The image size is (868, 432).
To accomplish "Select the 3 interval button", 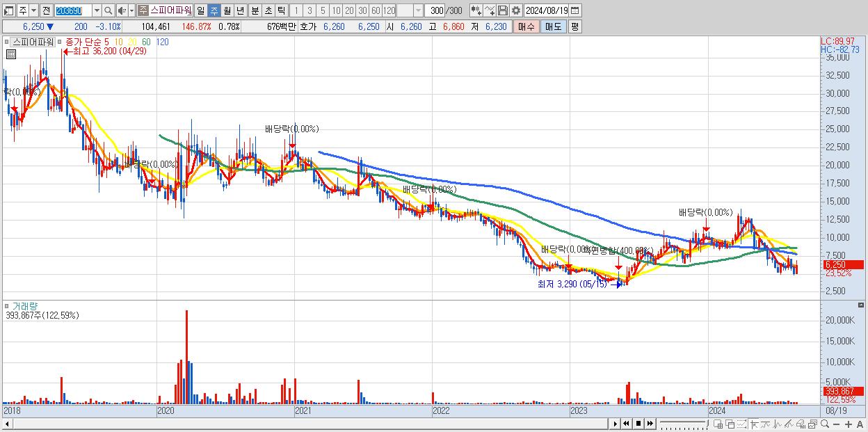I will tap(310, 10).
